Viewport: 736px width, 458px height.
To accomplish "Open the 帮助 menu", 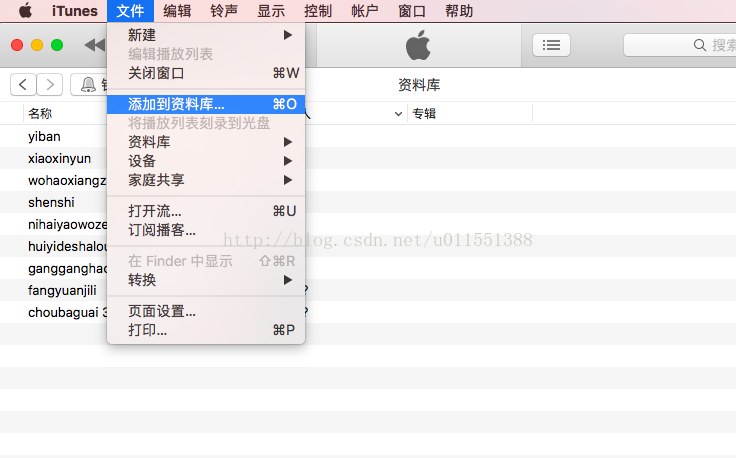I will click(459, 11).
